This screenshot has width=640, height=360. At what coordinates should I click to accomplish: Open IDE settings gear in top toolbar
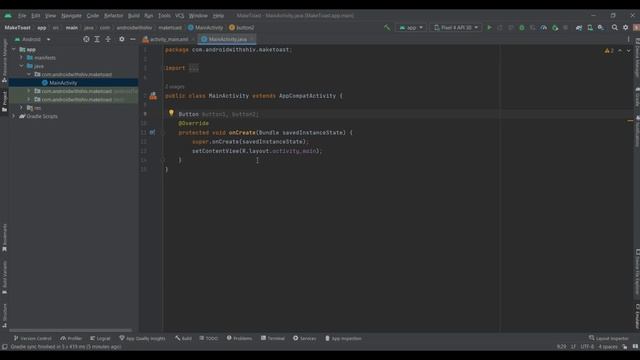point(626,28)
